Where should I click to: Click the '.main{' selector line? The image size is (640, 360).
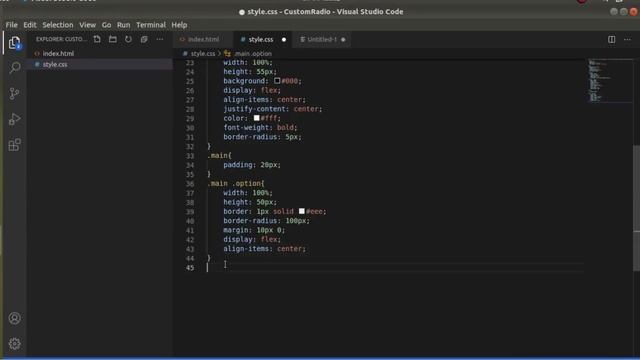pos(219,156)
